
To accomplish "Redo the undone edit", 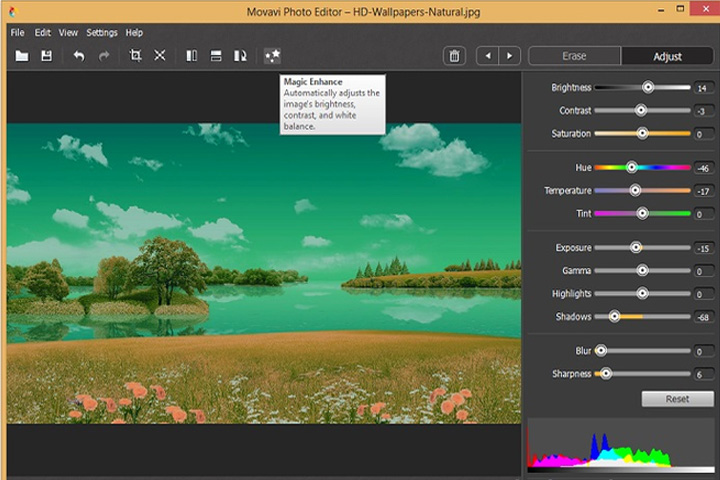I will [104, 56].
